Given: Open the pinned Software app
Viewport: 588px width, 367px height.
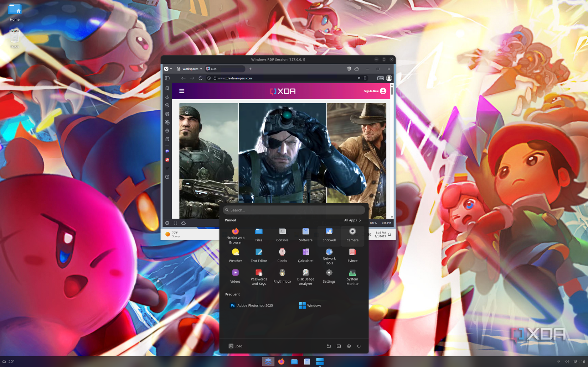Looking at the screenshot, I should click(x=306, y=236).
